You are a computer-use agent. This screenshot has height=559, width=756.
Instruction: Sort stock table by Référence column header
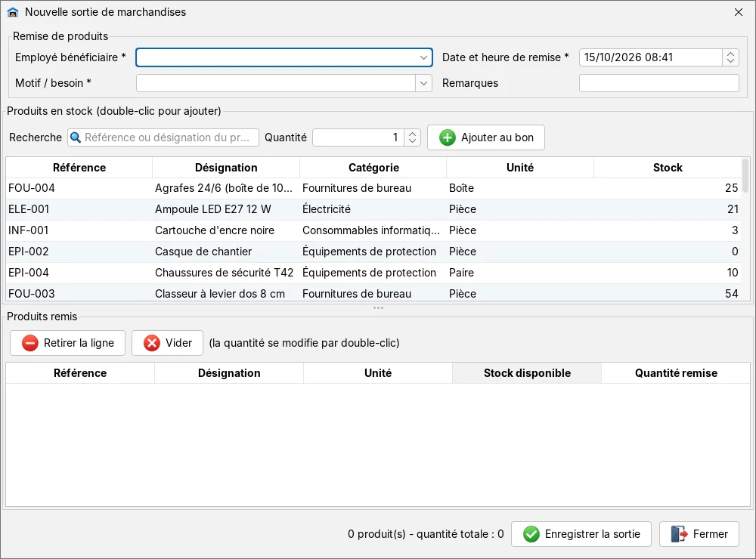(x=79, y=168)
